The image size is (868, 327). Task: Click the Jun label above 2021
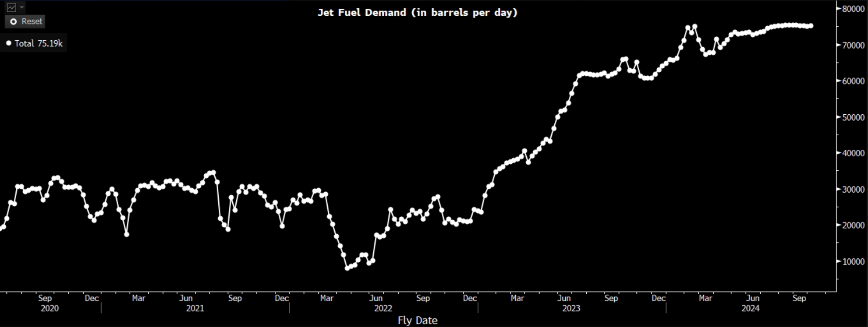tap(186, 298)
